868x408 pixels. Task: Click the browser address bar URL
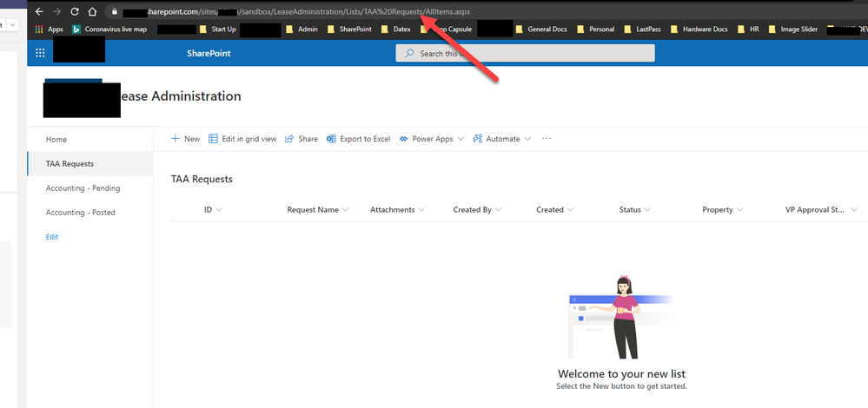pos(296,11)
